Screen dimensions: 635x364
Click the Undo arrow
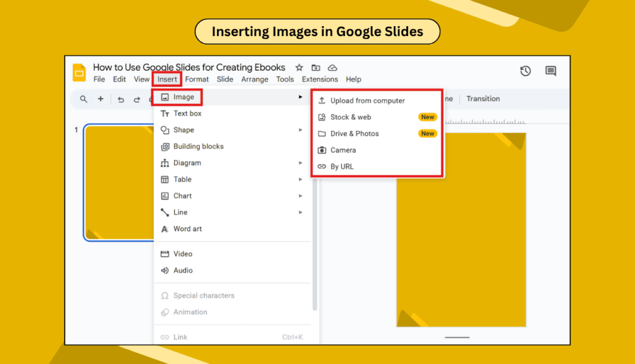(x=120, y=99)
